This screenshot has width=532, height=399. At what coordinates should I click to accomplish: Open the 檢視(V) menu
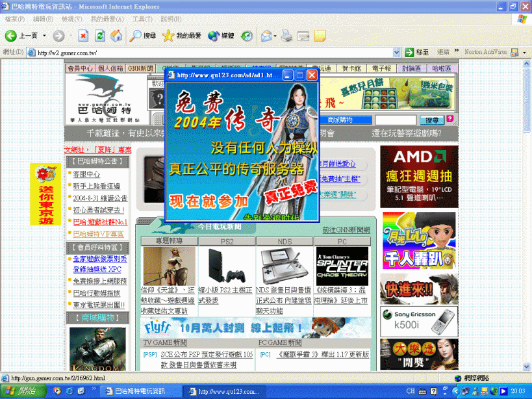pyautogui.click(x=71, y=19)
